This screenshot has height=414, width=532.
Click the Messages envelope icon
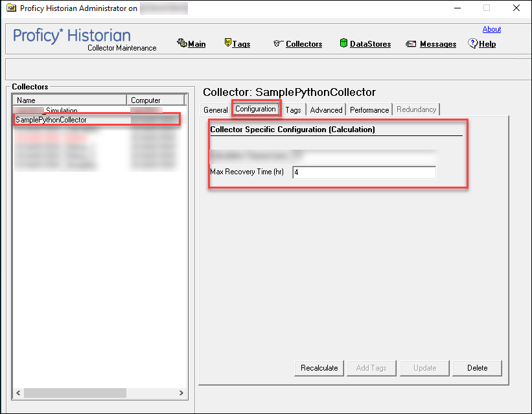(x=411, y=44)
